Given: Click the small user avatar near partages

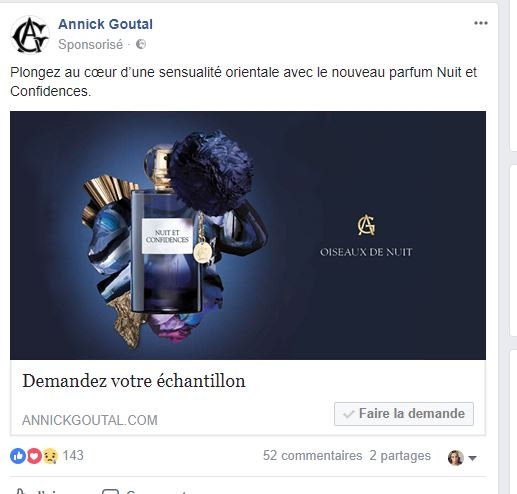Looking at the screenshot, I should coord(456,457).
